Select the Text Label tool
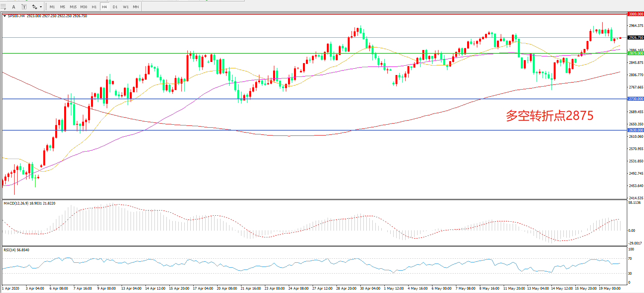644x293 pixels. pos(24,7)
